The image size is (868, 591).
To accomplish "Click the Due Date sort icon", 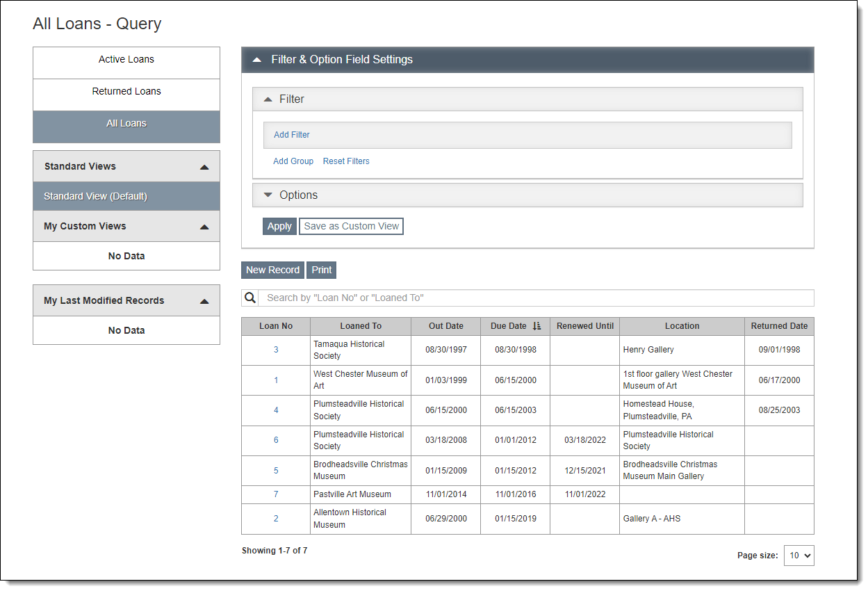I will coord(537,326).
